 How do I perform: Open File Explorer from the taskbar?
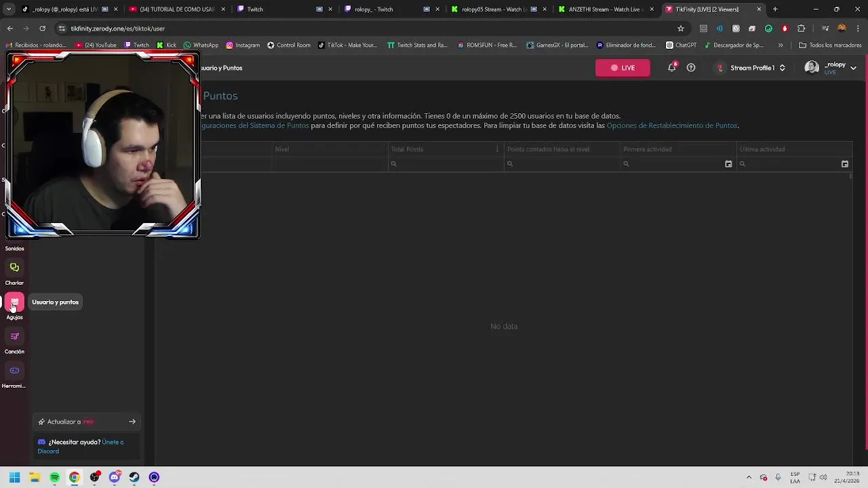[35, 477]
